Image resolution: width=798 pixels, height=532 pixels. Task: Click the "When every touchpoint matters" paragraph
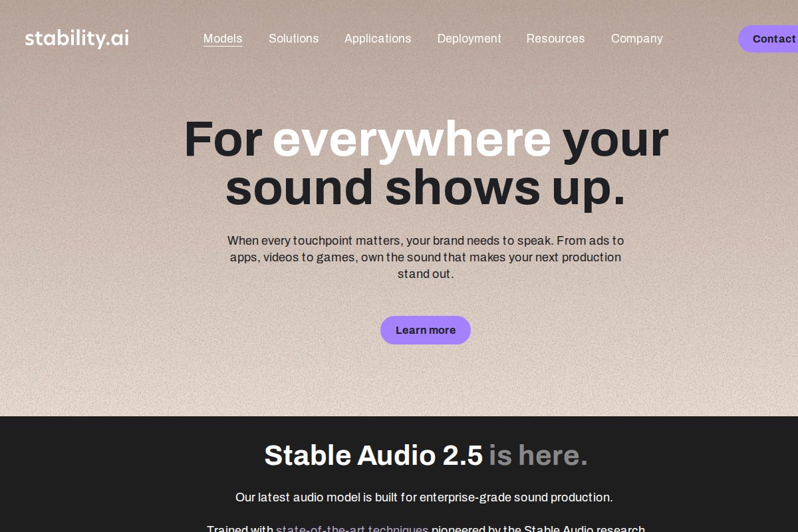point(426,257)
